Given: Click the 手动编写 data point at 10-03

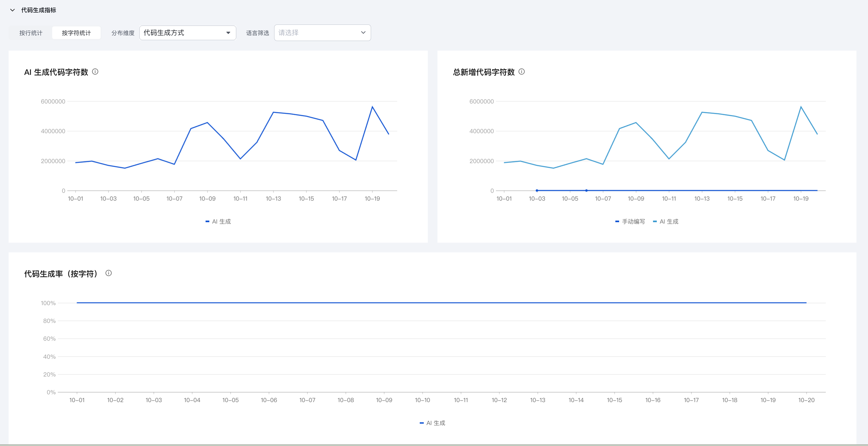Looking at the screenshot, I should coord(537,191).
